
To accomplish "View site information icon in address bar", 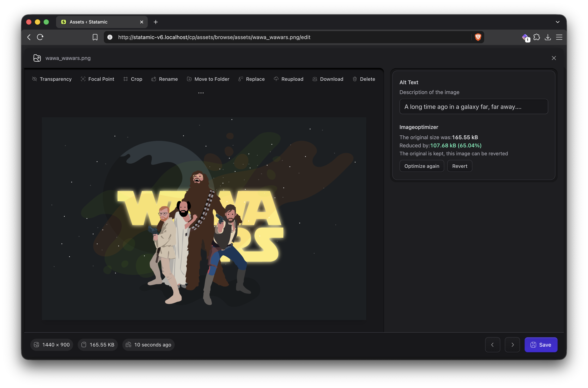I will pos(110,37).
